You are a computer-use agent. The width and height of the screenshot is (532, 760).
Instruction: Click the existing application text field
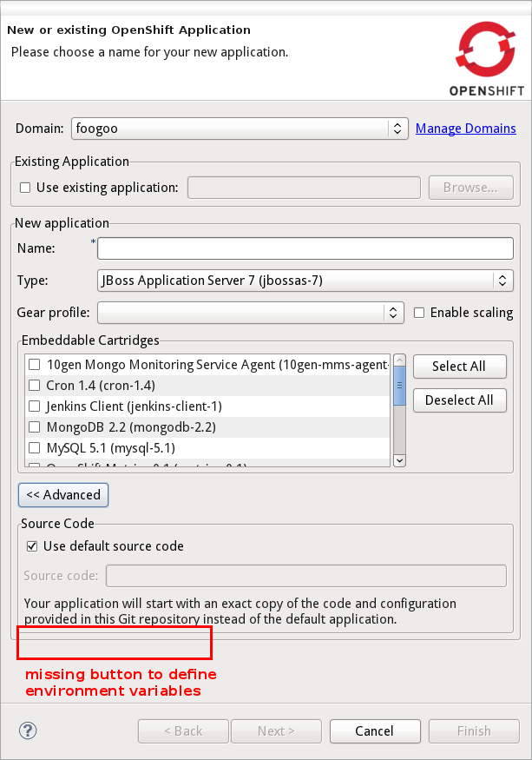click(x=304, y=188)
